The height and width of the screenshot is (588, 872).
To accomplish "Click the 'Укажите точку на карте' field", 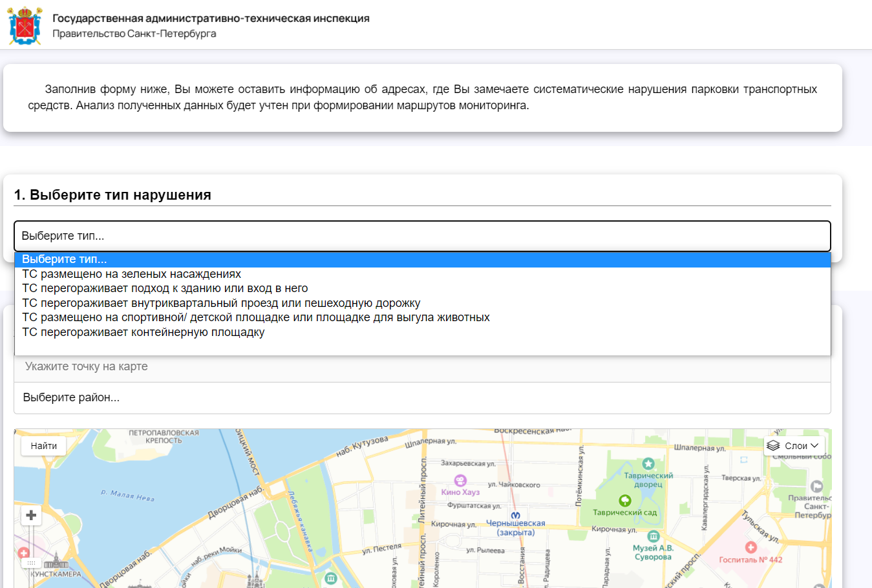I will coord(422,366).
